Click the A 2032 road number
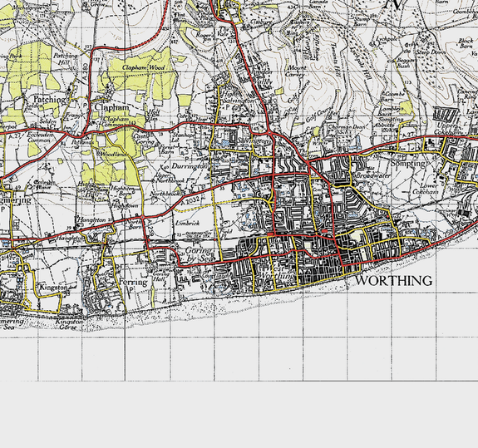The image size is (478, 448). (x=190, y=200)
